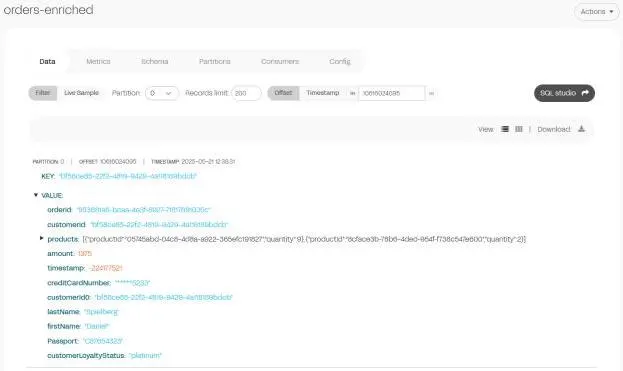Select the Offset toggle option

(x=283, y=93)
